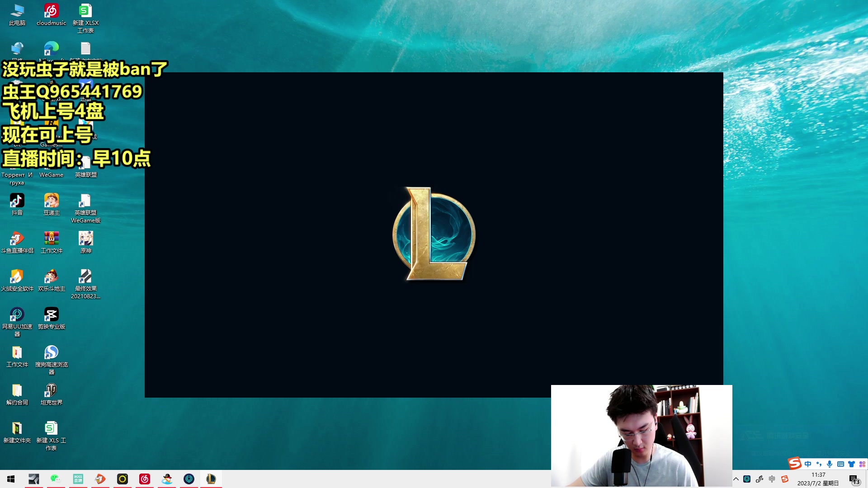Viewport: 868px width, 488px height.
Task: Select 英雄联盟 WeGame版 shortcut
Action: tap(85, 208)
